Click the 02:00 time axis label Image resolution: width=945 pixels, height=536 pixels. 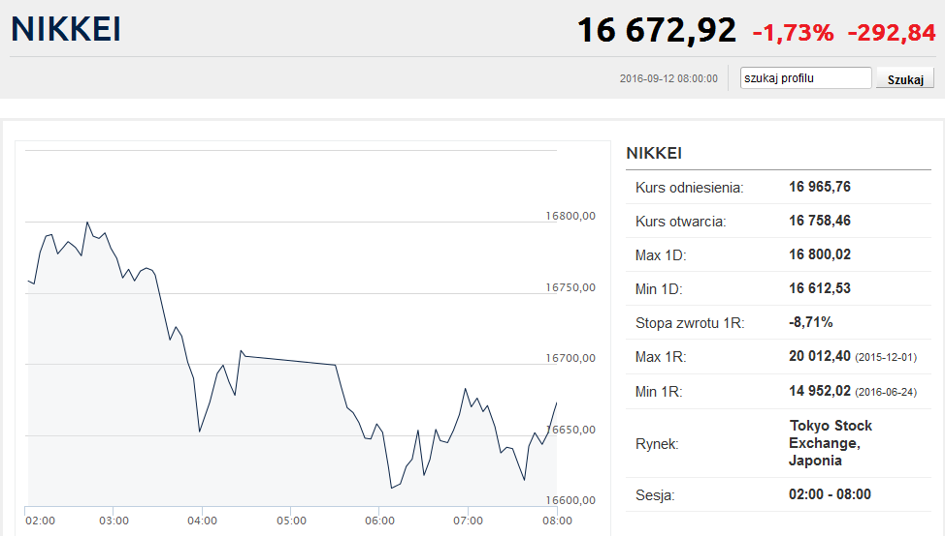click(x=40, y=520)
